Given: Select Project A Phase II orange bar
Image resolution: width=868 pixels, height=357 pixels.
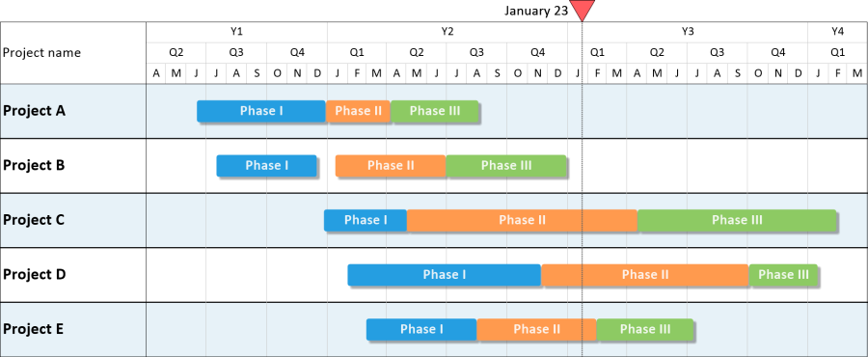Looking at the screenshot, I should 358,111.
